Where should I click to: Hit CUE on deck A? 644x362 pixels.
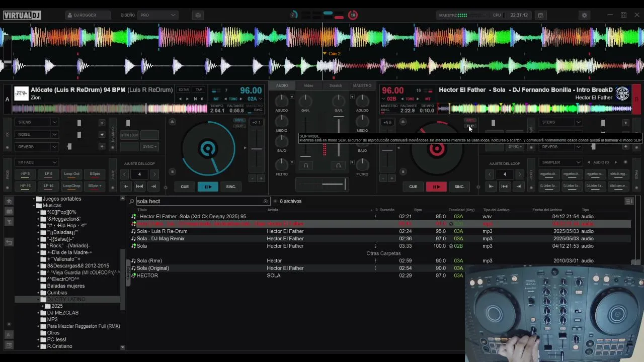pos(185,187)
